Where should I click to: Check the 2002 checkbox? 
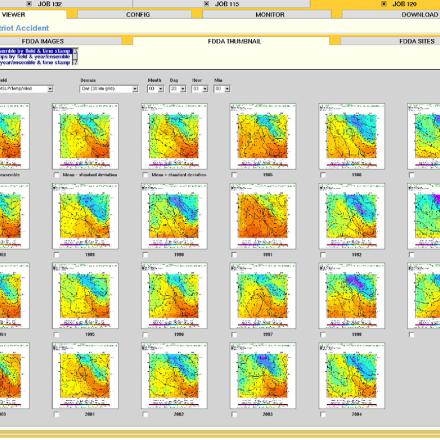coord(145,415)
